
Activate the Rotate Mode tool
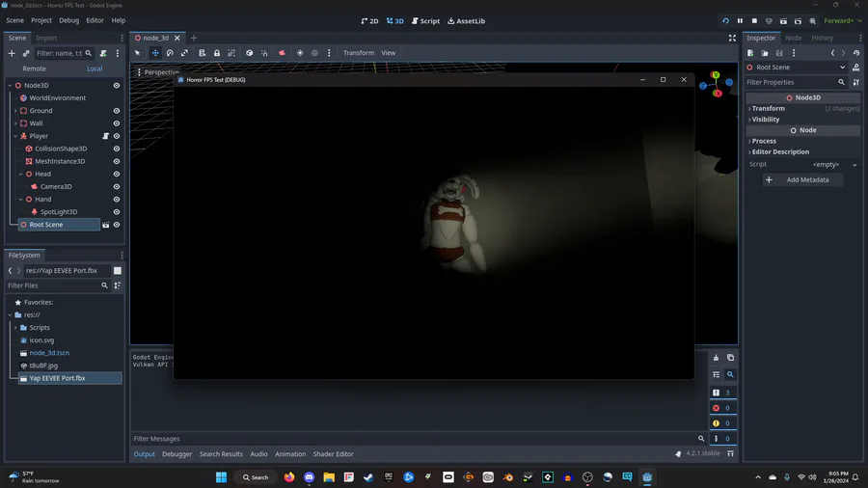(x=170, y=53)
